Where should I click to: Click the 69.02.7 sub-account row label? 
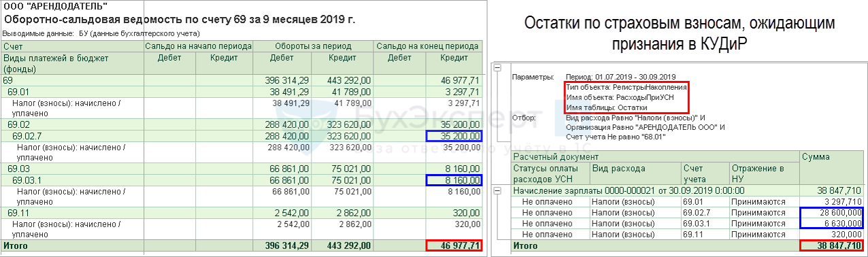click(27, 136)
